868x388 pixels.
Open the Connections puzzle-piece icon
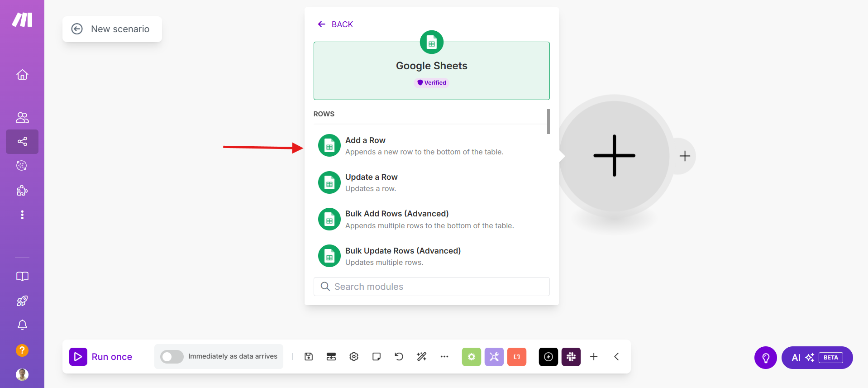coord(22,191)
